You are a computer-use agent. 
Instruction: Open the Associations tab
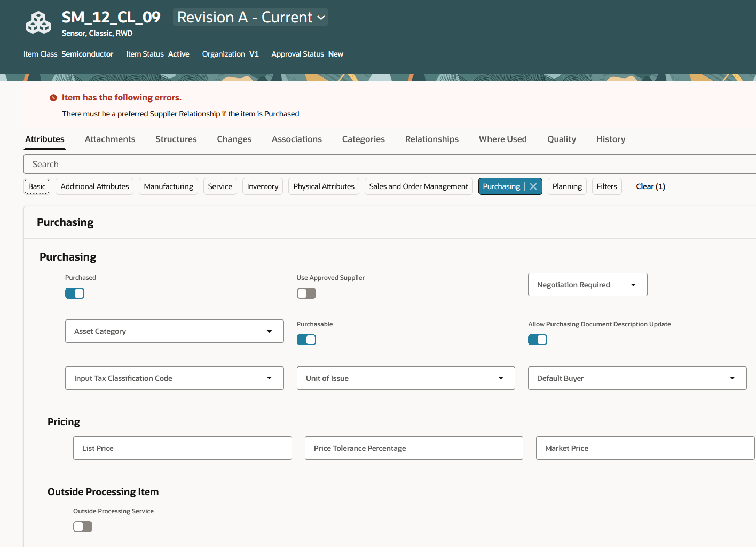click(297, 139)
